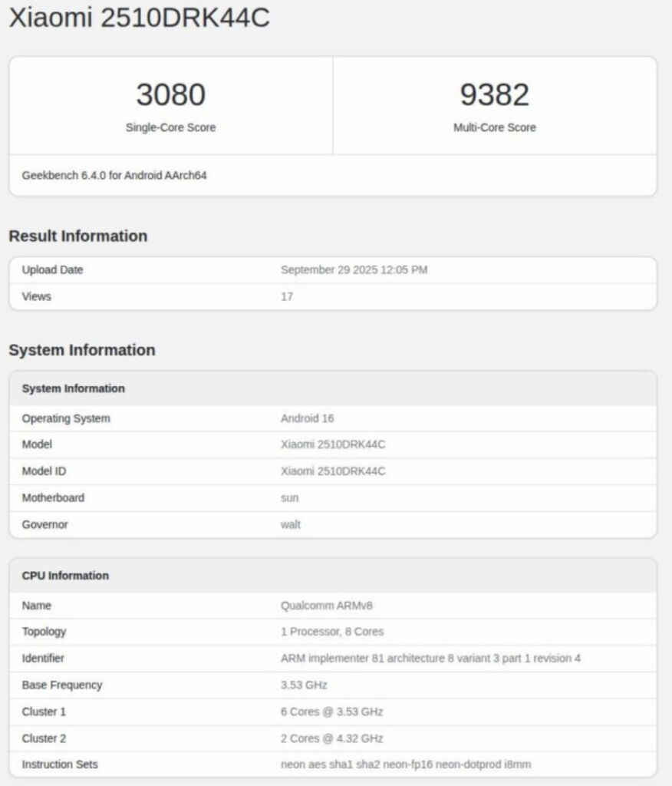Click the Model ID row value
Screen dimensions: 672x786
coord(333,471)
